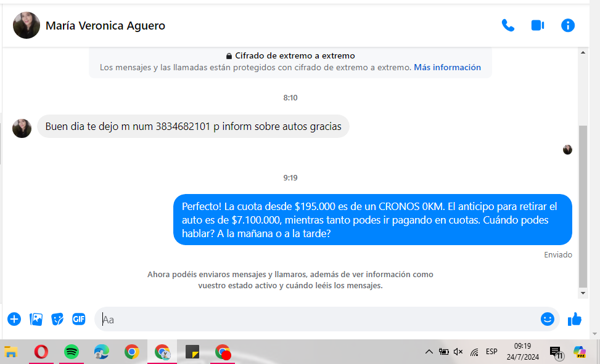Open Opera browser from the taskbar
The height and width of the screenshot is (364, 600).
pos(41,352)
